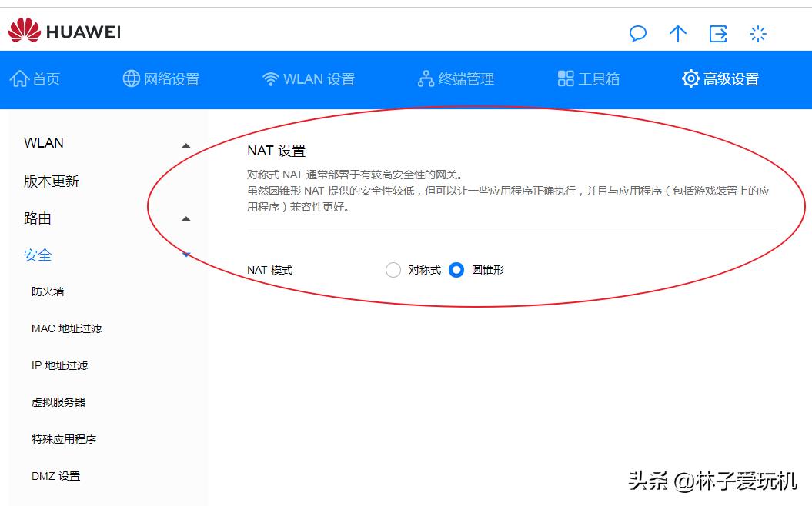Open the 网络设置 menu
Screen dimensions: 812x506
[x=160, y=78]
